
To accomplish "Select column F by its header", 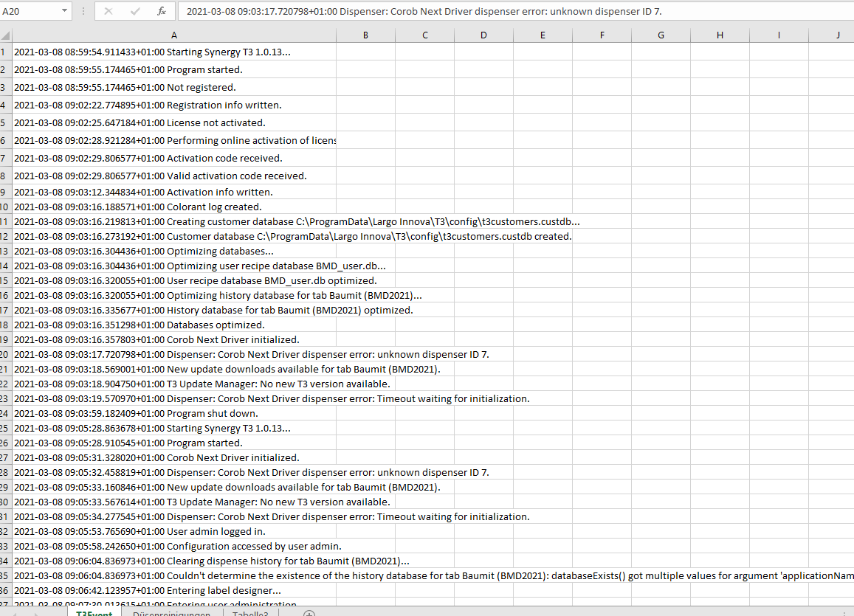I will (x=602, y=35).
